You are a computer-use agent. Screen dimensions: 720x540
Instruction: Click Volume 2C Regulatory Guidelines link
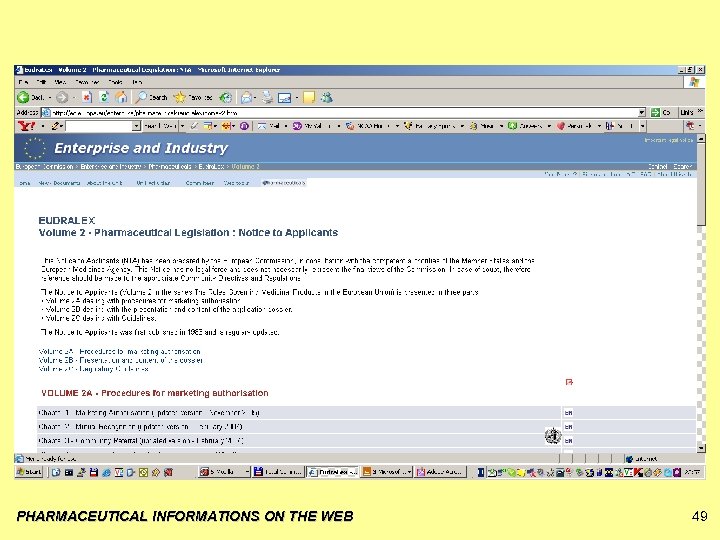pyautogui.click(x=94, y=369)
